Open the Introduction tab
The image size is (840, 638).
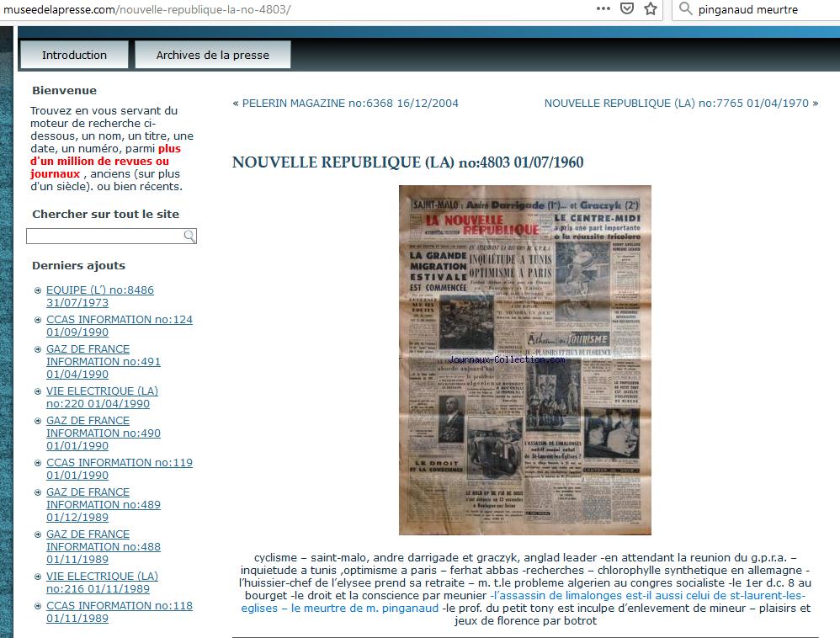pos(74,55)
